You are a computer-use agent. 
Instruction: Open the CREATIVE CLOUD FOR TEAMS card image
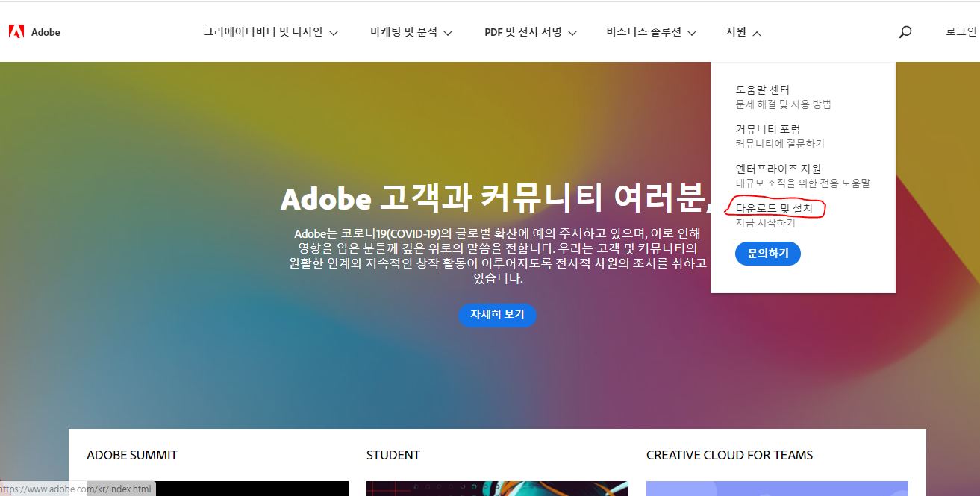(x=777, y=489)
